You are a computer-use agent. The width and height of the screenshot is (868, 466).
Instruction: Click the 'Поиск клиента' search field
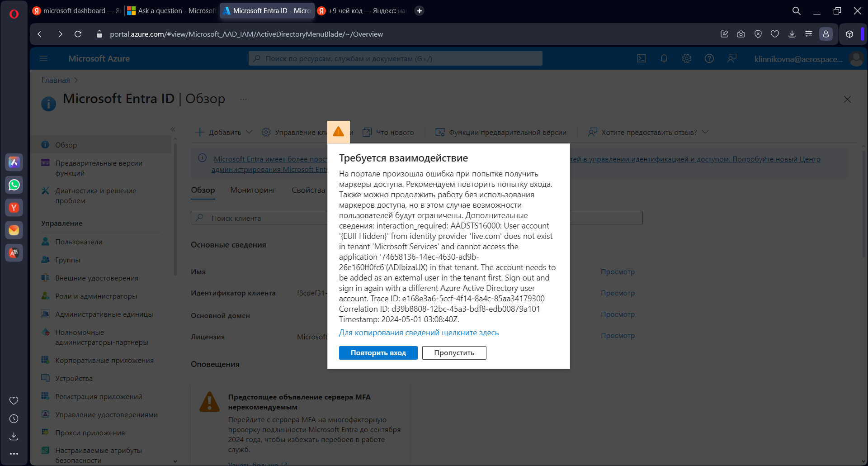416,218
